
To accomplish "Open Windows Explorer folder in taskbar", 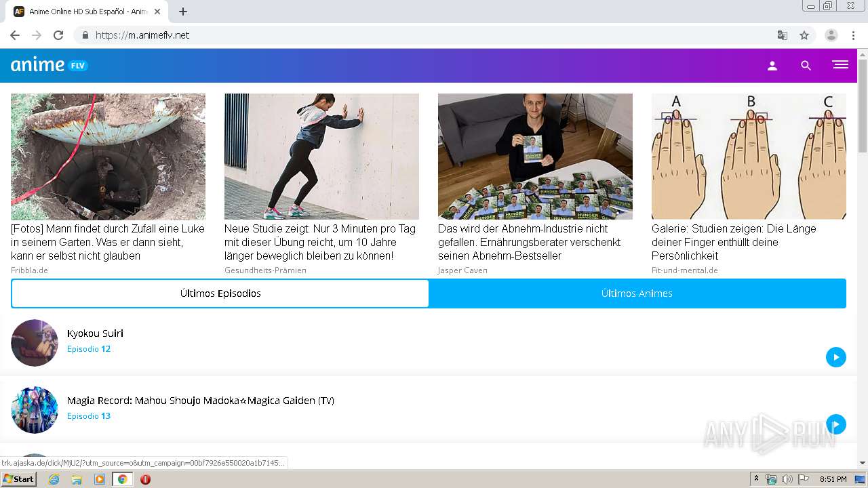I will (x=77, y=479).
